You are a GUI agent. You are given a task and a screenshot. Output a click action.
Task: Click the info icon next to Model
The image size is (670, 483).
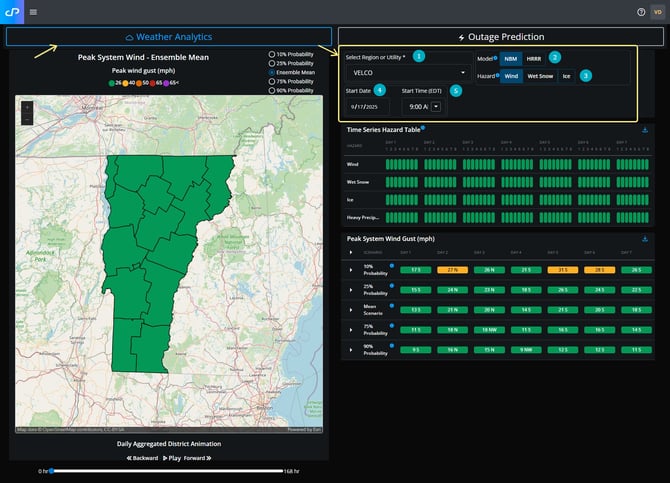(x=496, y=58)
